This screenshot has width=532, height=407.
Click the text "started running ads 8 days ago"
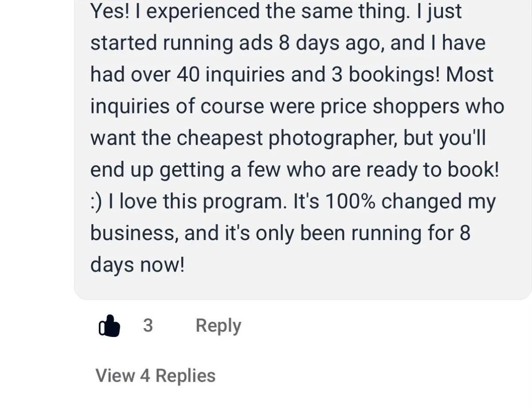235,44
